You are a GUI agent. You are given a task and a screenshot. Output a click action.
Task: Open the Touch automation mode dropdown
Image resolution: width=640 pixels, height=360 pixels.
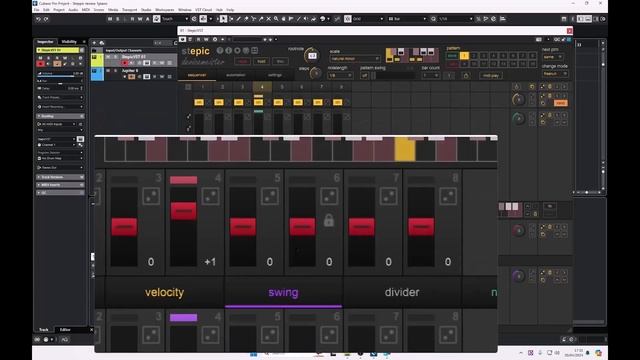pos(175,19)
